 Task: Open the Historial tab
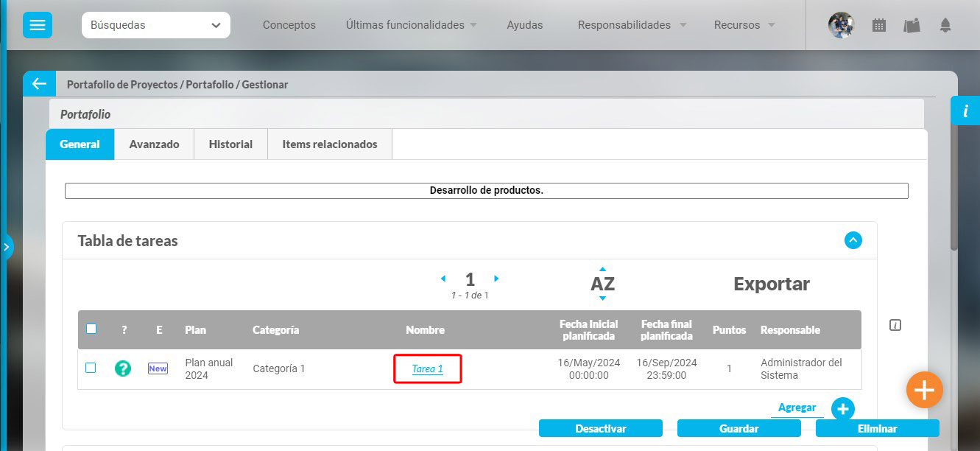[x=230, y=144]
